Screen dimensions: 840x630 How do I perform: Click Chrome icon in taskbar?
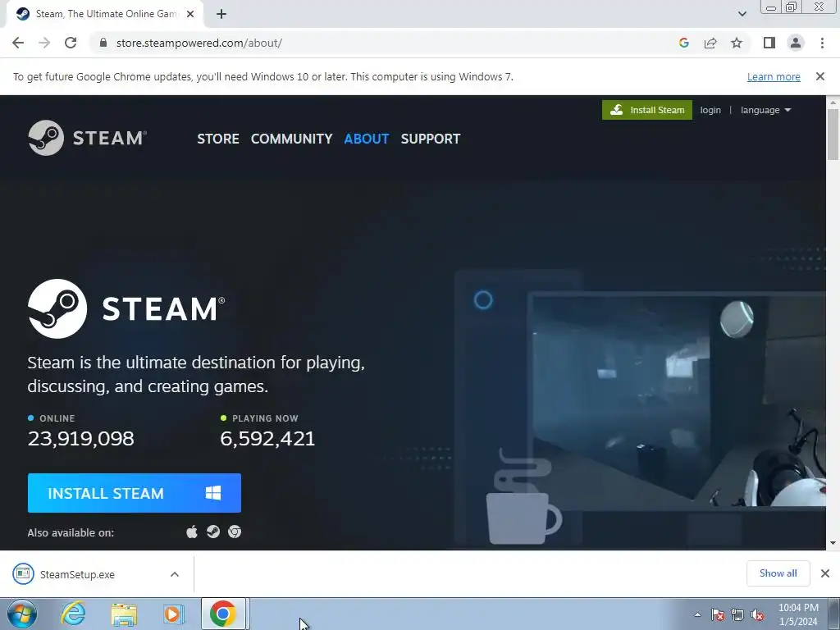pyautogui.click(x=223, y=614)
